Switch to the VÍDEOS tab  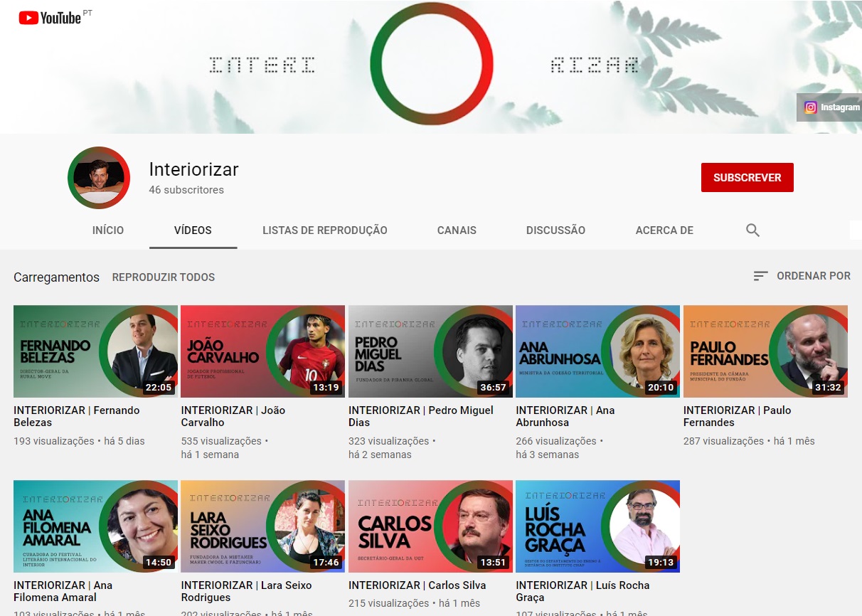(x=193, y=230)
